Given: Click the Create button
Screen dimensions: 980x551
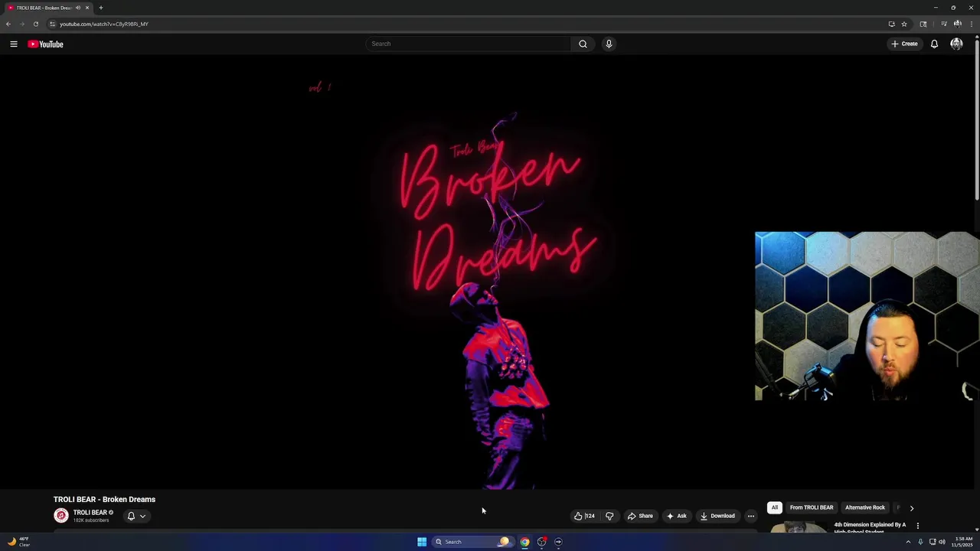Looking at the screenshot, I should click(904, 44).
